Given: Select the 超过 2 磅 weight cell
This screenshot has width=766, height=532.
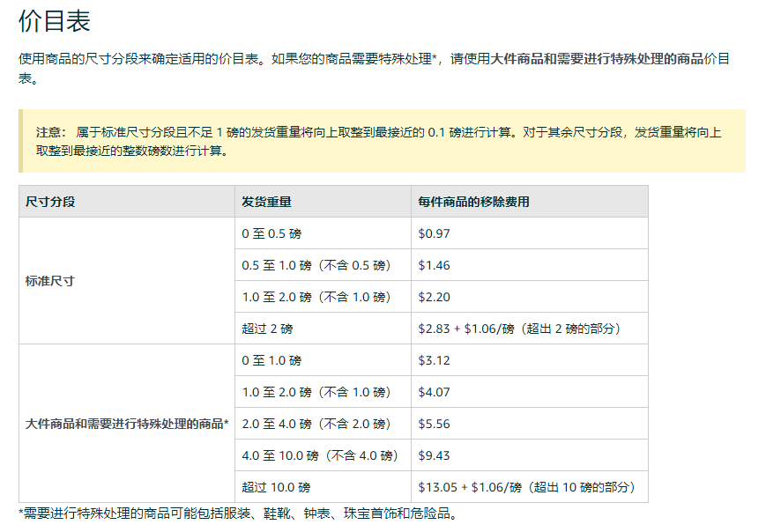Looking at the screenshot, I should pyautogui.click(x=267, y=329).
